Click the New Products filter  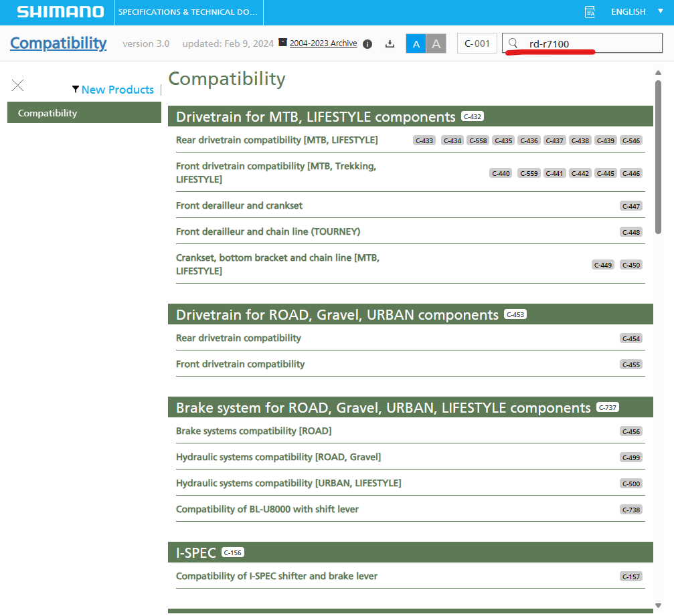pyautogui.click(x=117, y=90)
